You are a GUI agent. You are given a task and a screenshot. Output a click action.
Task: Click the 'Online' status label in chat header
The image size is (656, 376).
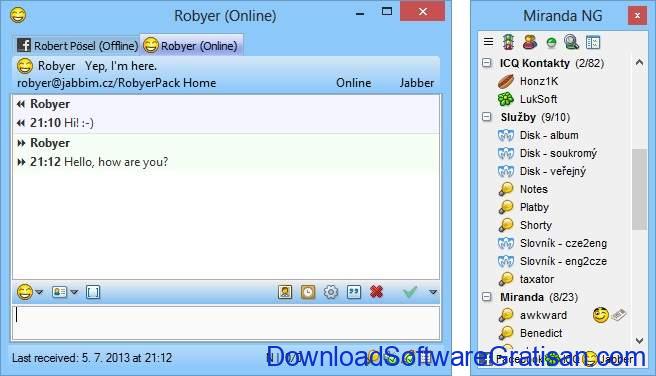[354, 83]
